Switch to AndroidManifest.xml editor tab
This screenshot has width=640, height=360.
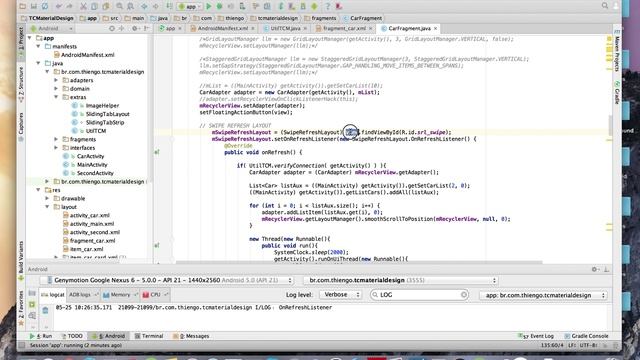pyautogui.click(x=222, y=29)
